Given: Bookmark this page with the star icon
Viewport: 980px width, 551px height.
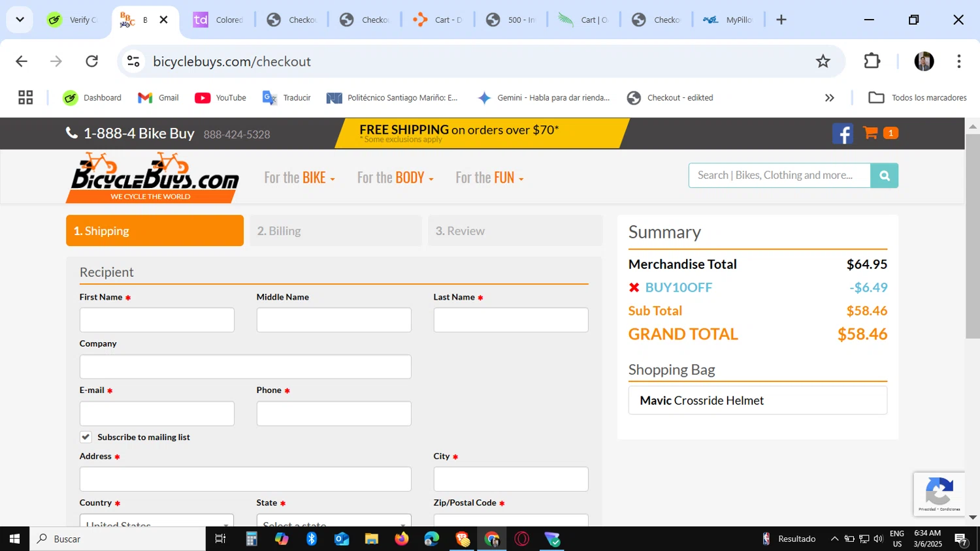Looking at the screenshot, I should click(x=823, y=61).
